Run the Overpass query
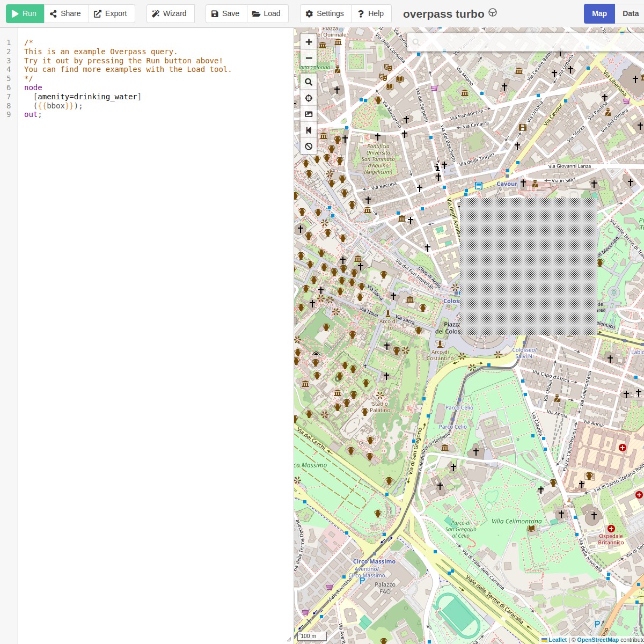 coord(25,13)
